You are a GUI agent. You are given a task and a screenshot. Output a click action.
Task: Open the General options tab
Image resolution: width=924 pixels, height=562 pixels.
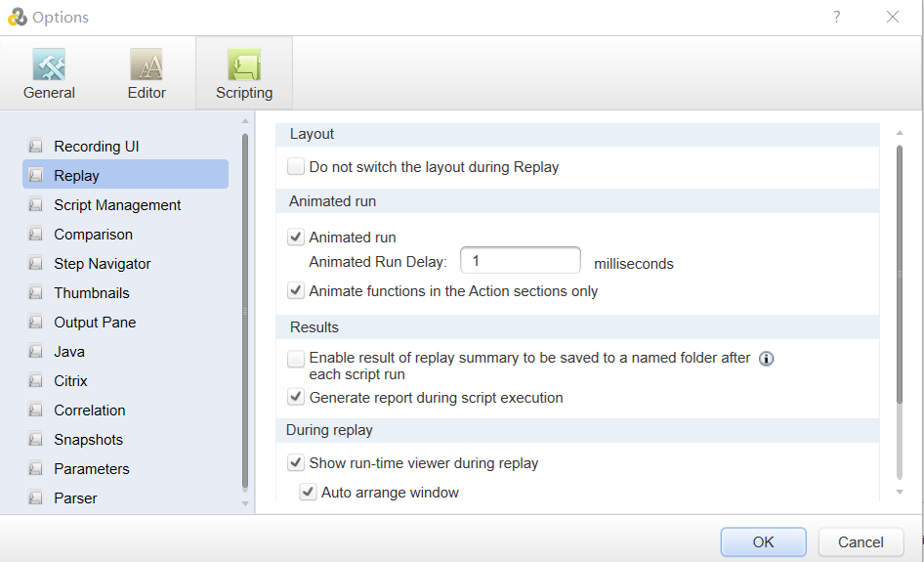tap(49, 73)
